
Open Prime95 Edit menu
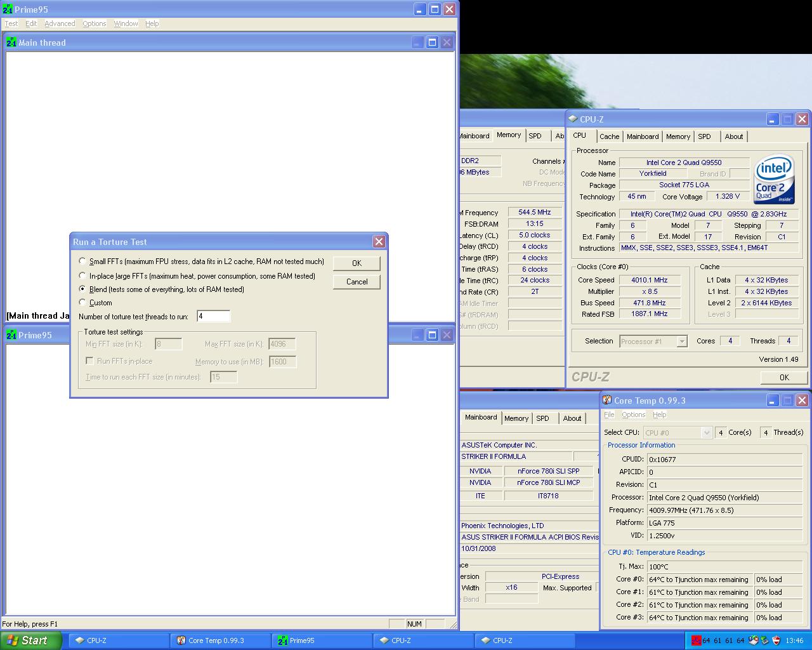tap(31, 23)
